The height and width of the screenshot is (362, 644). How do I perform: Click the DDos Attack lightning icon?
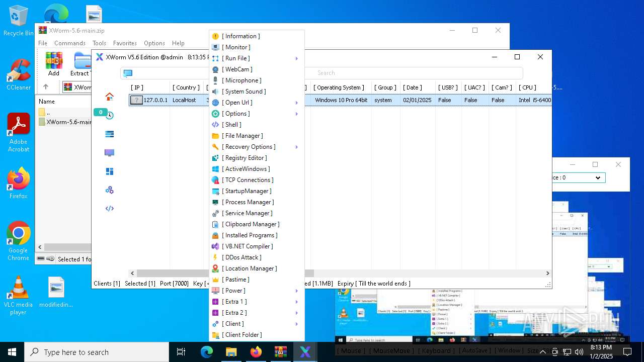[215, 257]
